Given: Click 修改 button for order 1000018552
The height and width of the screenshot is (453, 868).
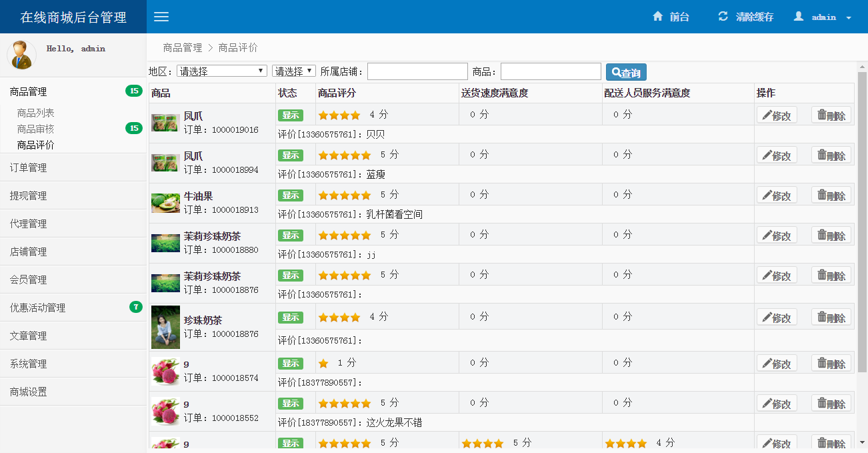Looking at the screenshot, I should pos(777,404).
